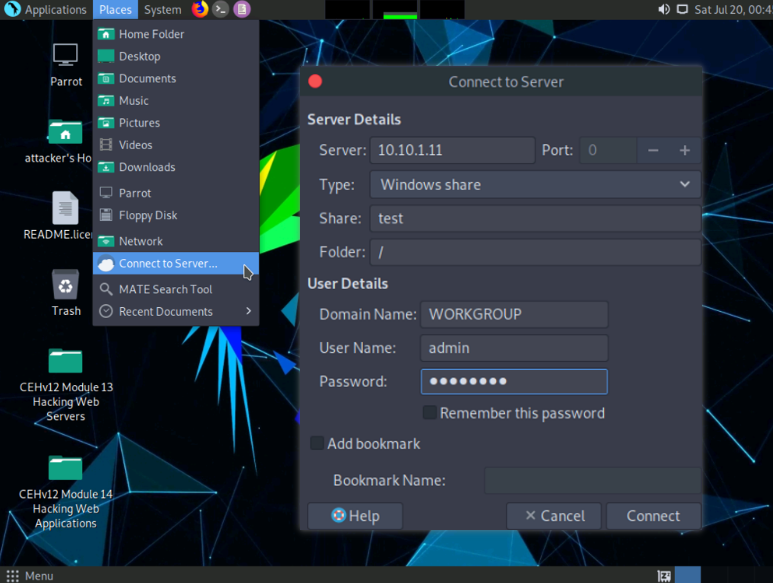Image resolution: width=773 pixels, height=583 pixels.
Task: Enable the Remember this password checkbox
Action: point(429,413)
